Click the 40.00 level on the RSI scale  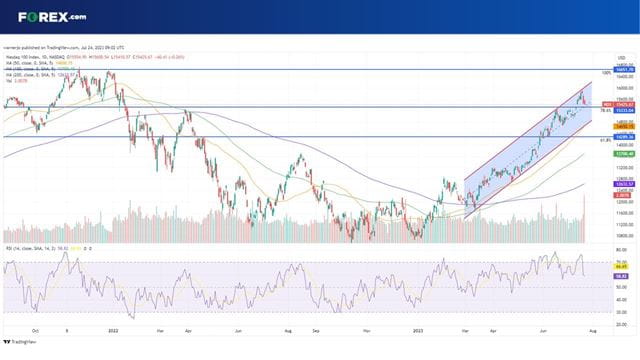pos(623,300)
